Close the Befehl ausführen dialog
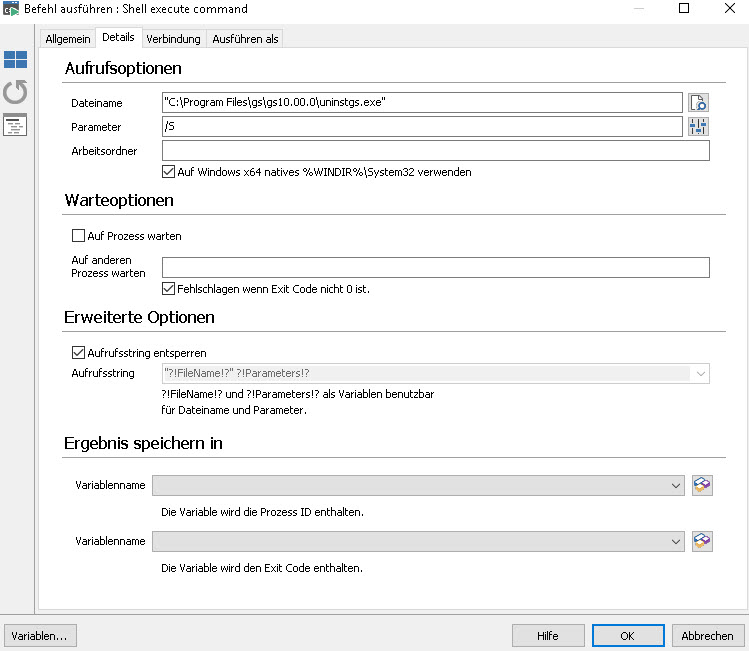 coord(730,8)
